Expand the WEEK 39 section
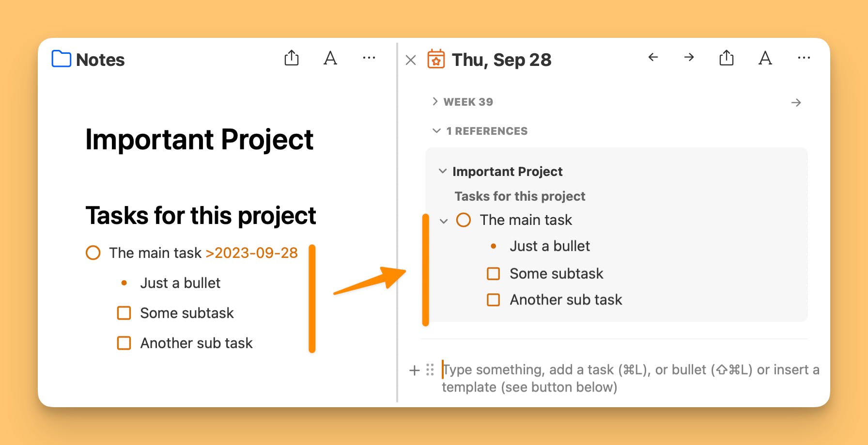Image resolution: width=868 pixels, height=445 pixels. tap(435, 102)
